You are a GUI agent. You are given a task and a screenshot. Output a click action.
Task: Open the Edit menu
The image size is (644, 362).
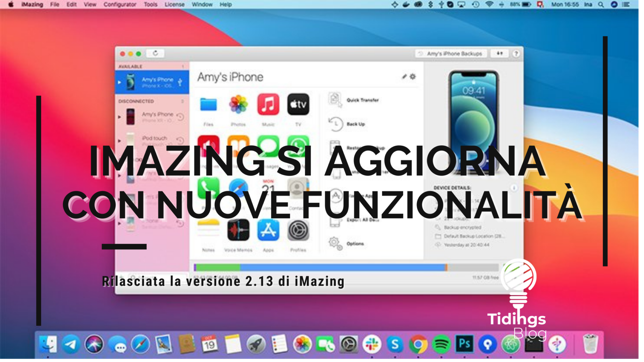[x=72, y=5]
